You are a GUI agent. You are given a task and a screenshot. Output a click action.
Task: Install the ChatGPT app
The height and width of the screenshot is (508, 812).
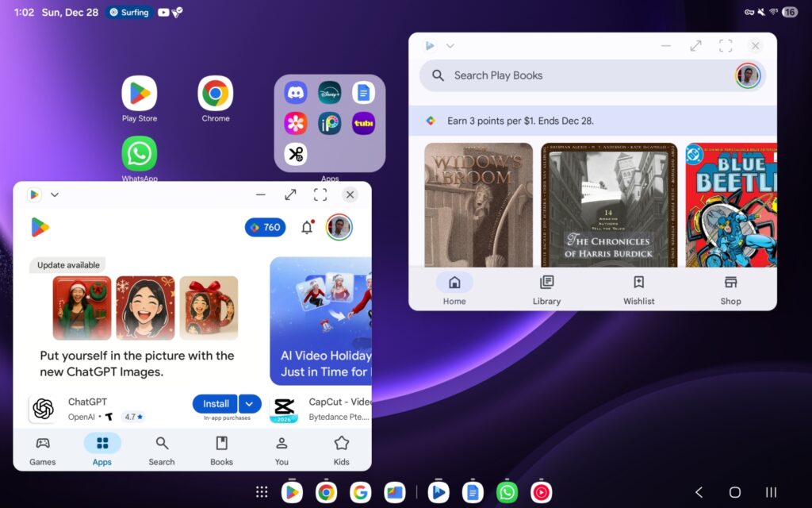pyautogui.click(x=214, y=403)
